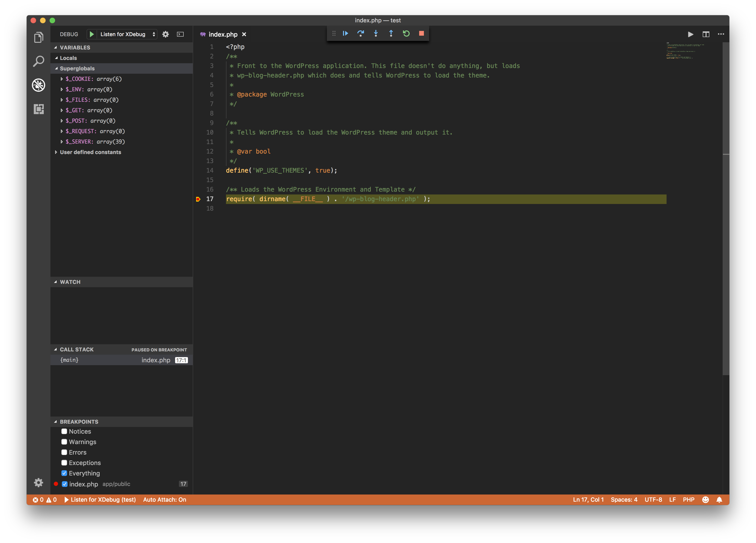Image resolution: width=756 pixels, height=543 pixels.
Task: Click Auto Attach: On in the status bar
Action: [165, 500]
